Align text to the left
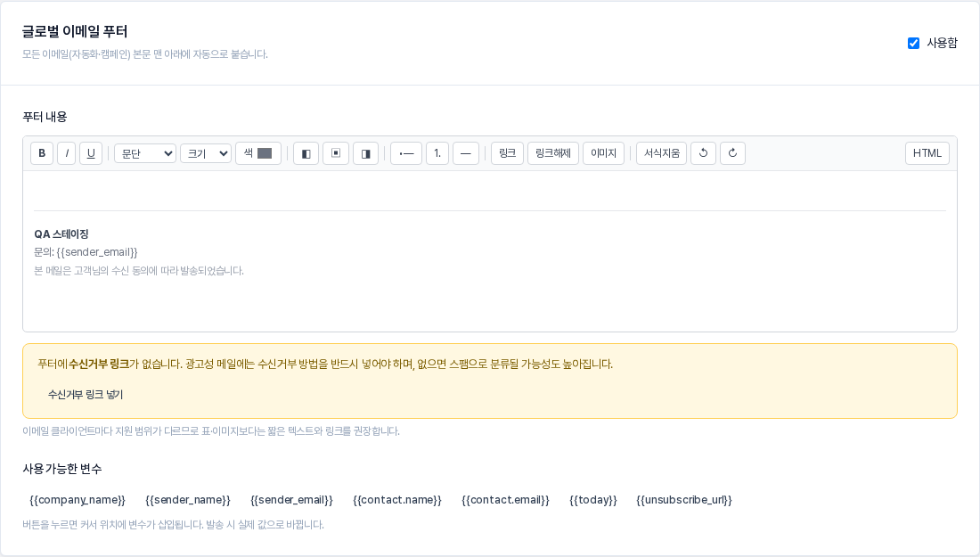Viewport: 980px width, 557px height. [306, 153]
